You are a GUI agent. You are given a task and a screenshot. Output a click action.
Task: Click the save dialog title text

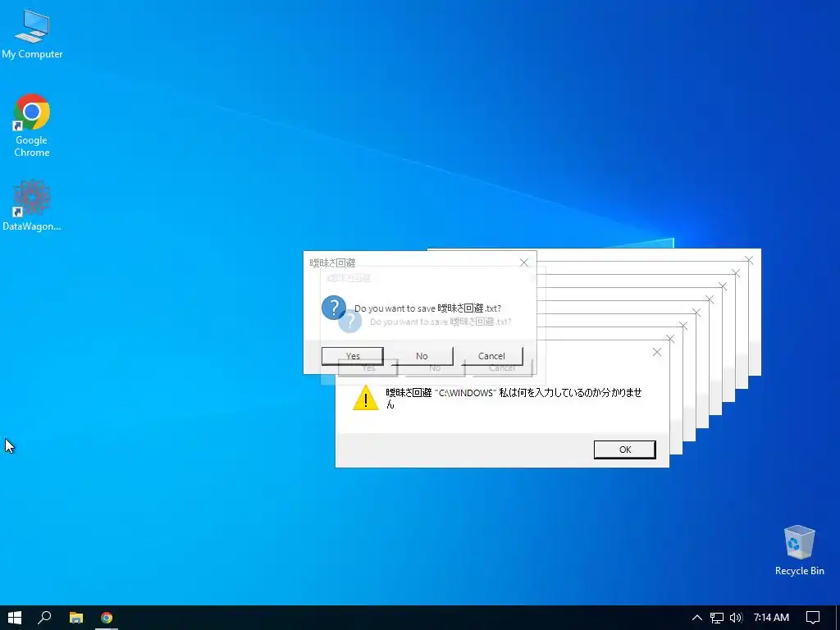(333, 262)
